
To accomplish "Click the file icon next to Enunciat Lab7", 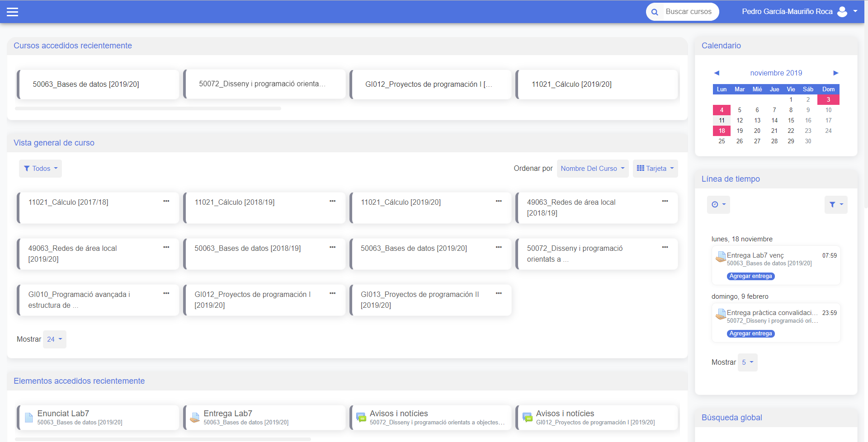I will tap(28, 417).
